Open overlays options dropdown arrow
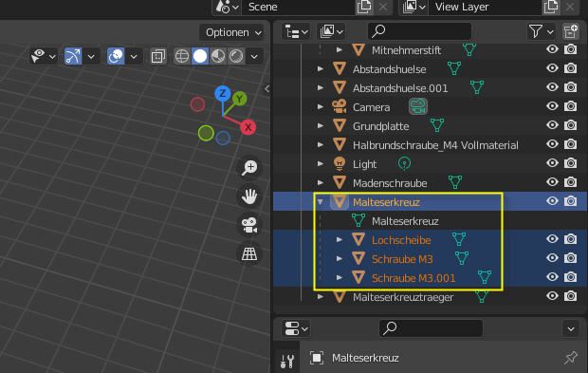588x373 pixels. (134, 57)
